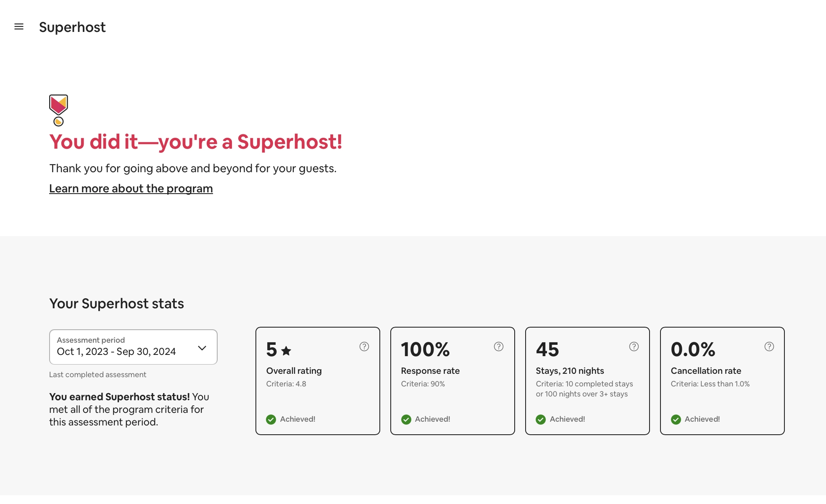Click the 45 stays value
This screenshot has height=504, width=826.
[547, 349]
